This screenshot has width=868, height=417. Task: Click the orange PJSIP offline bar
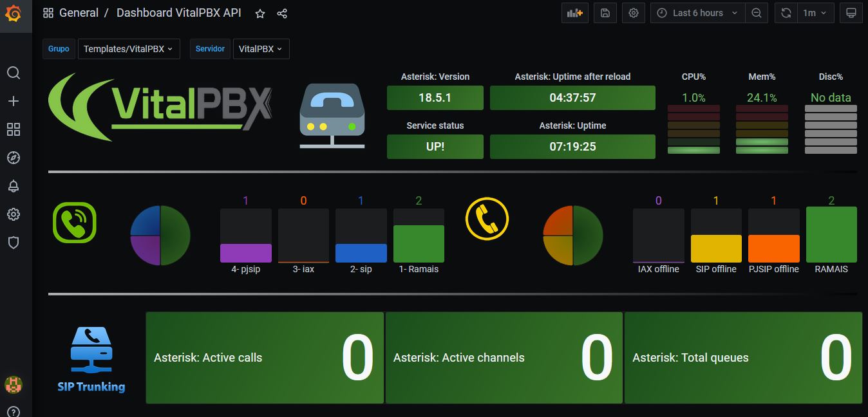(774, 248)
